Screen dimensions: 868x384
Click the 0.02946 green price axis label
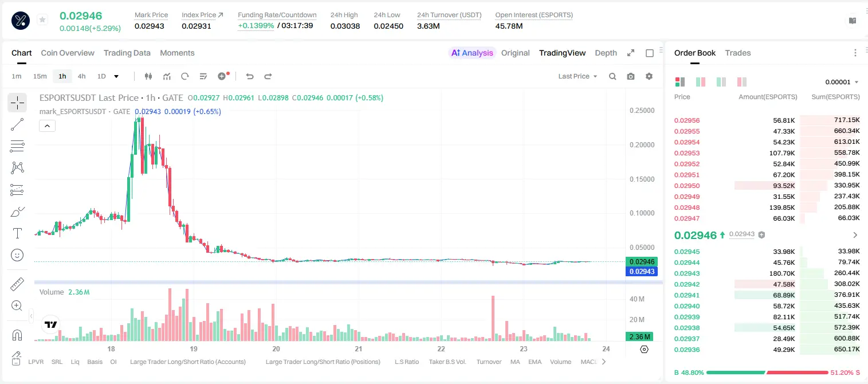tap(641, 261)
